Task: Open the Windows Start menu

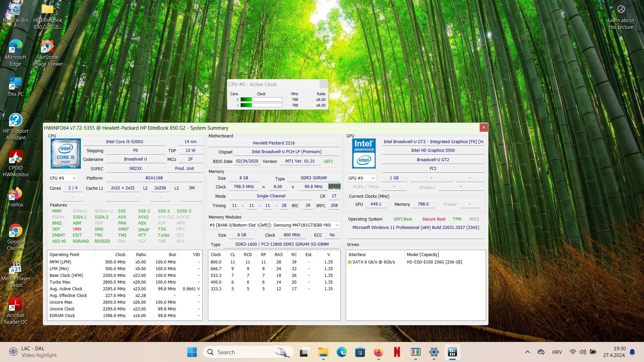Action: [192, 352]
